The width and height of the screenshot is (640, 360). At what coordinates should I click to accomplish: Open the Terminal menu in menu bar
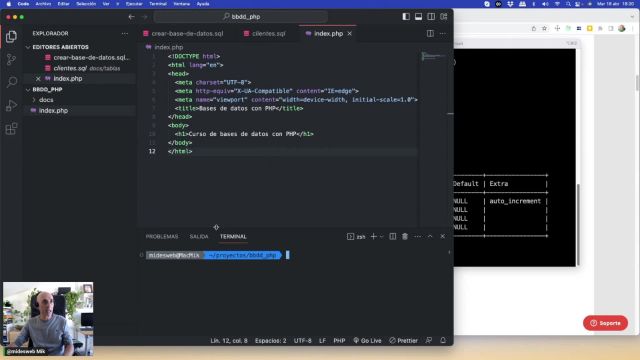point(158,4)
